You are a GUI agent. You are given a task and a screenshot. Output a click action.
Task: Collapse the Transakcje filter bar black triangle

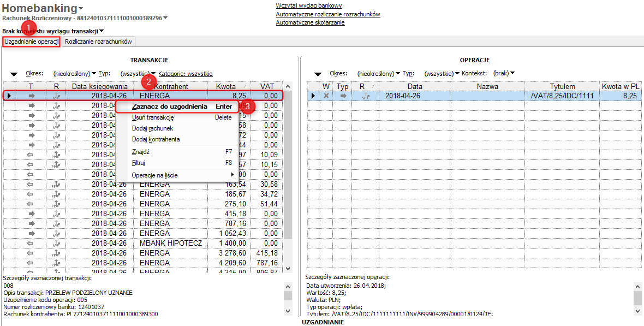14,74
